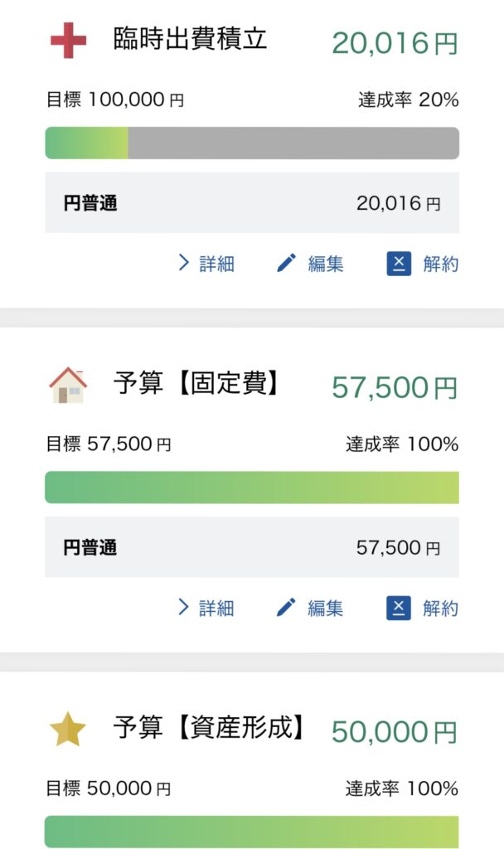Click the gold star icon for 予算【資産形成】
The width and height of the screenshot is (504, 849).
click(x=68, y=730)
